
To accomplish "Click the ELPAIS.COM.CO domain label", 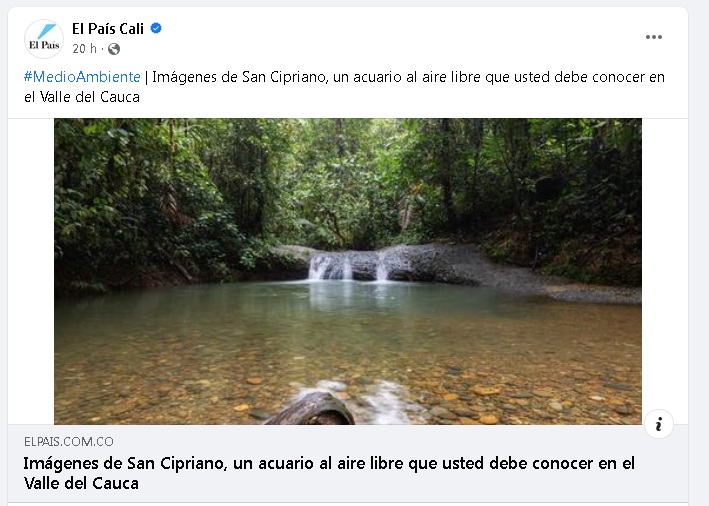I will (69, 442).
